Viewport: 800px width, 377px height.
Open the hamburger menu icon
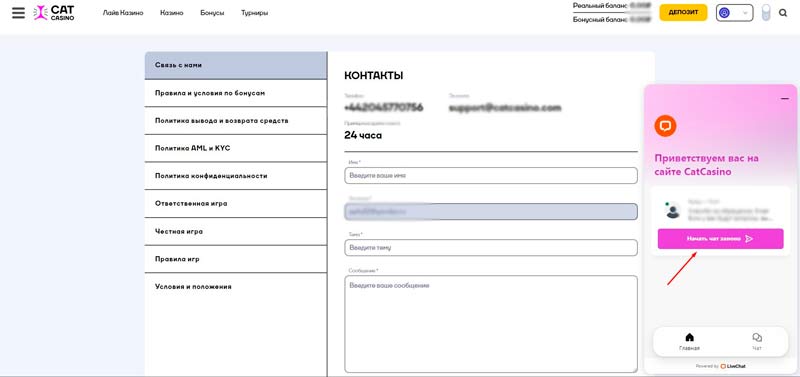18,13
